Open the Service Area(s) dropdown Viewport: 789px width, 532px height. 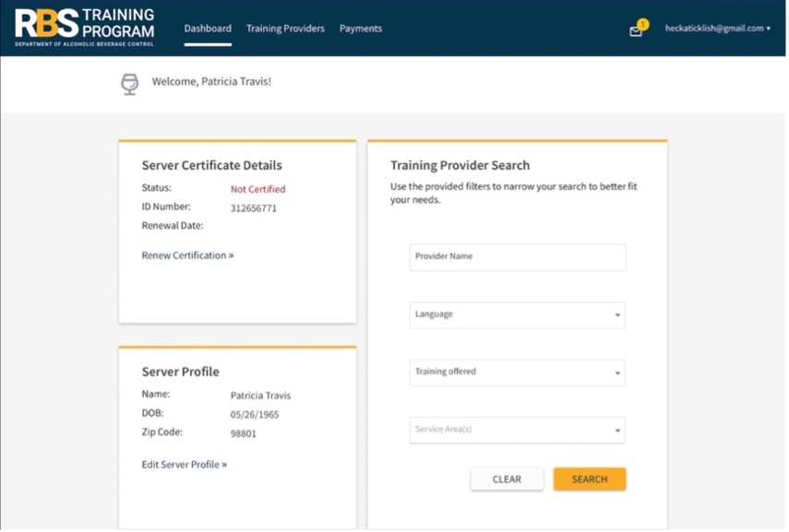(517, 431)
